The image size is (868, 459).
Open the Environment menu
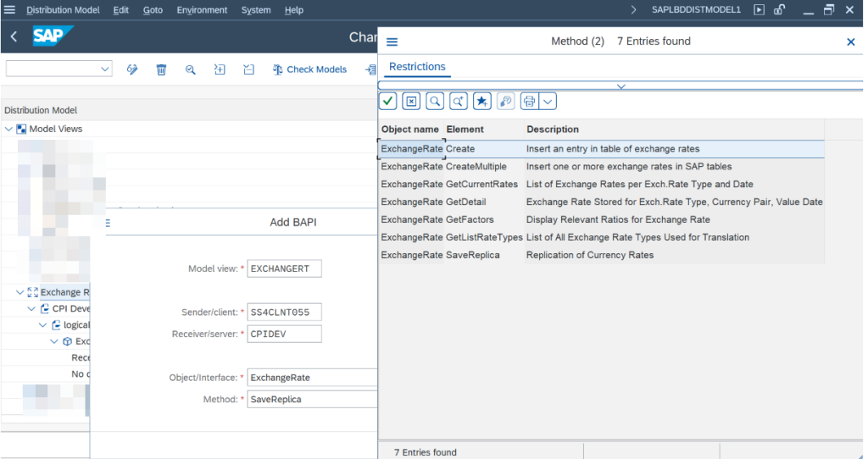pos(202,10)
